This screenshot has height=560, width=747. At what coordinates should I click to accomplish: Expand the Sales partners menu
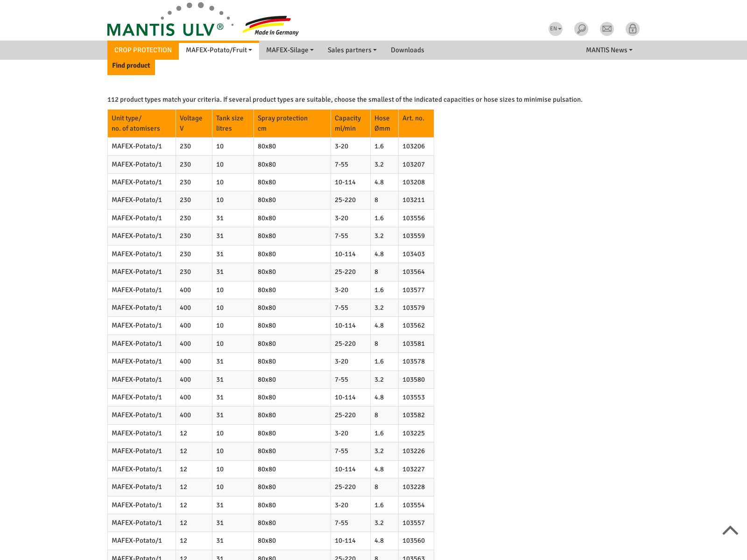(352, 50)
